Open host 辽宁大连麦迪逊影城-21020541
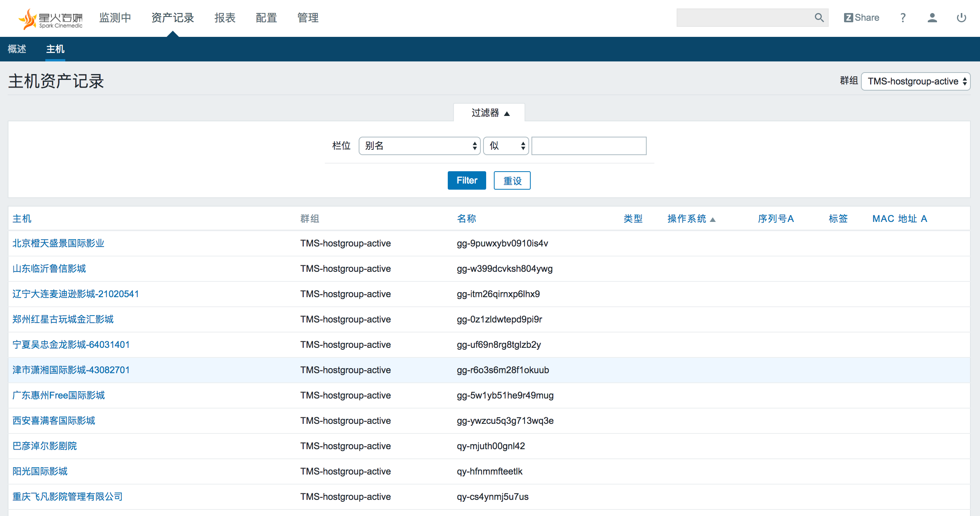 tap(76, 294)
